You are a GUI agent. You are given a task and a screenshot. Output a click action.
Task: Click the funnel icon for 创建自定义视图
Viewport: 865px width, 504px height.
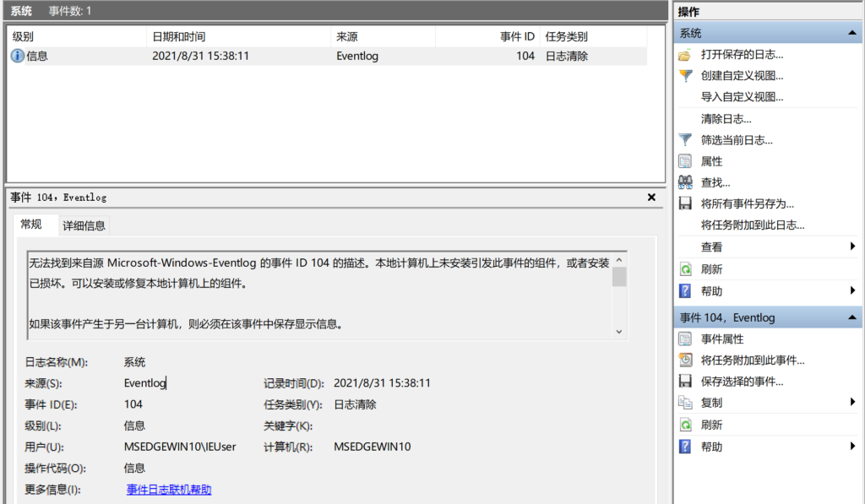pyautogui.click(x=684, y=75)
